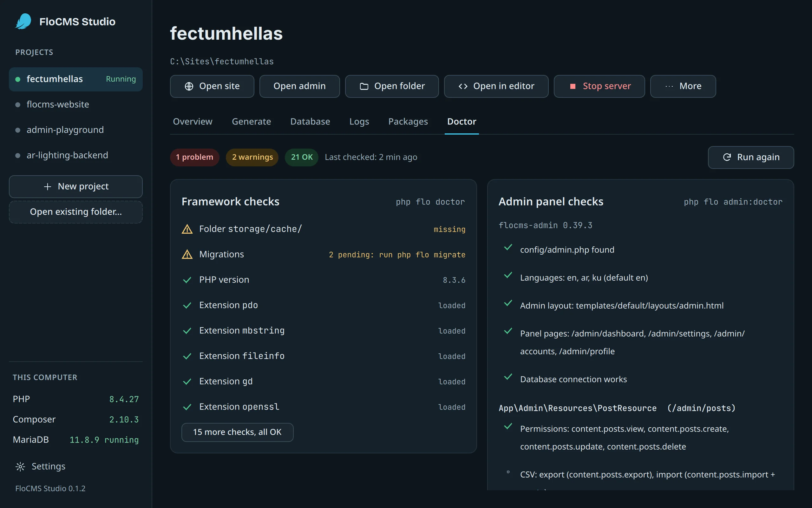Open the Packages tab
This screenshot has height=508, width=812.
coord(408,122)
